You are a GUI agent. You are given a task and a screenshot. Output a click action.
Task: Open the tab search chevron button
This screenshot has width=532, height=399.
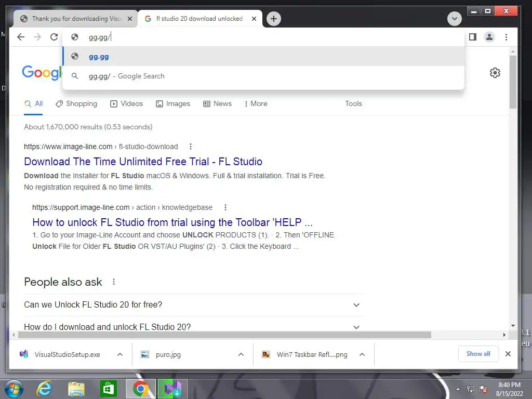coord(454,19)
